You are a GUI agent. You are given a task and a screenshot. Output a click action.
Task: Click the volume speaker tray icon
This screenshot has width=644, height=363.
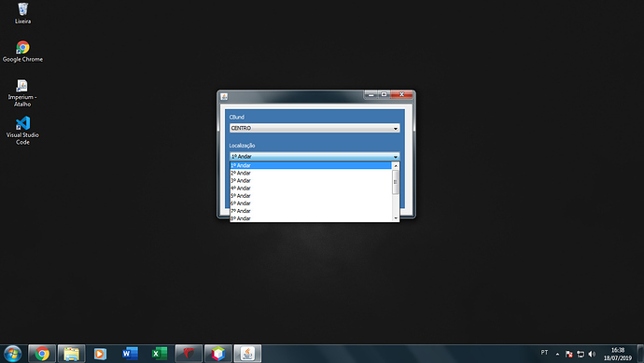[x=592, y=354]
